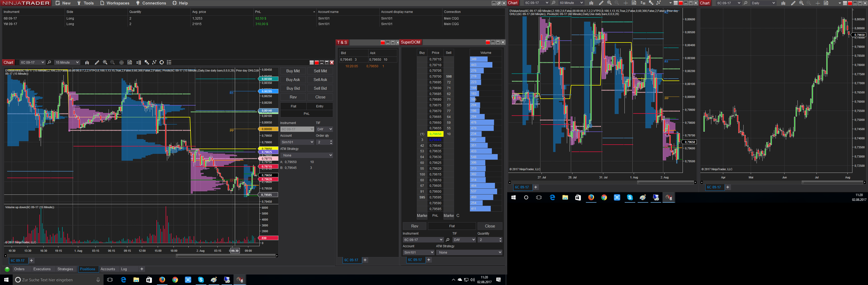Open TIF DAY dropdown in Chart Trader

(324, 129)
